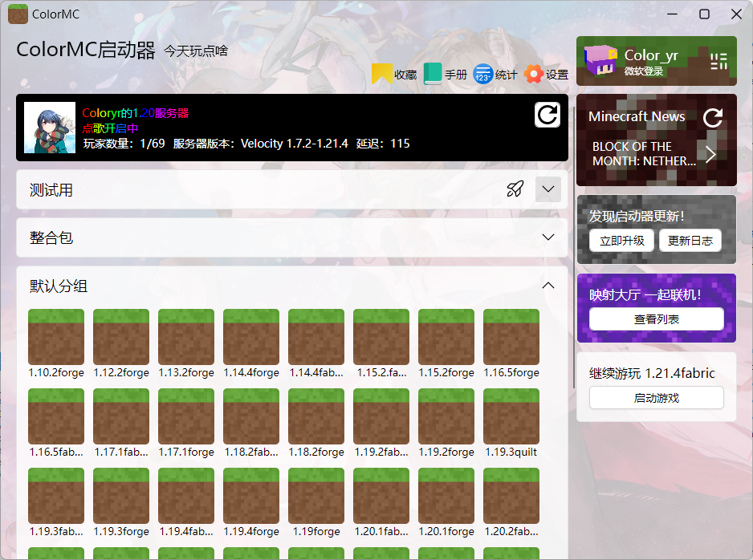753x560 pixels.
Task: Open 设置 settings gear icon
Action: 533,75
